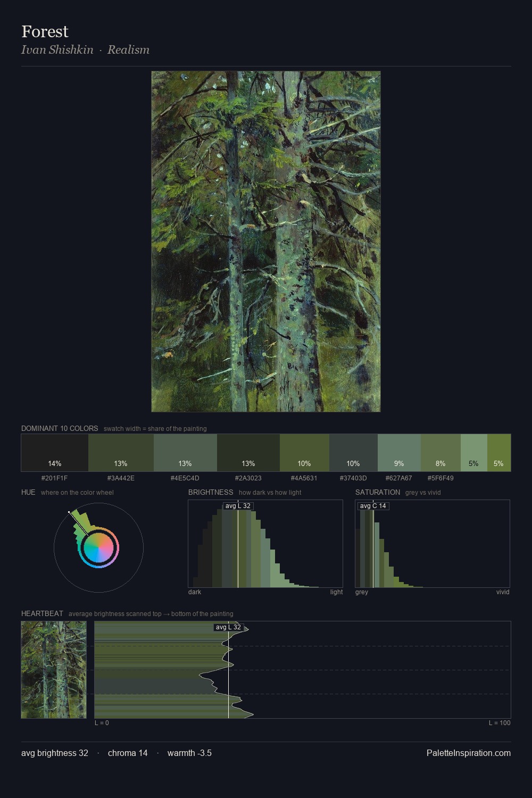Click the '#2A3023' hex code text

click(248, 478)
